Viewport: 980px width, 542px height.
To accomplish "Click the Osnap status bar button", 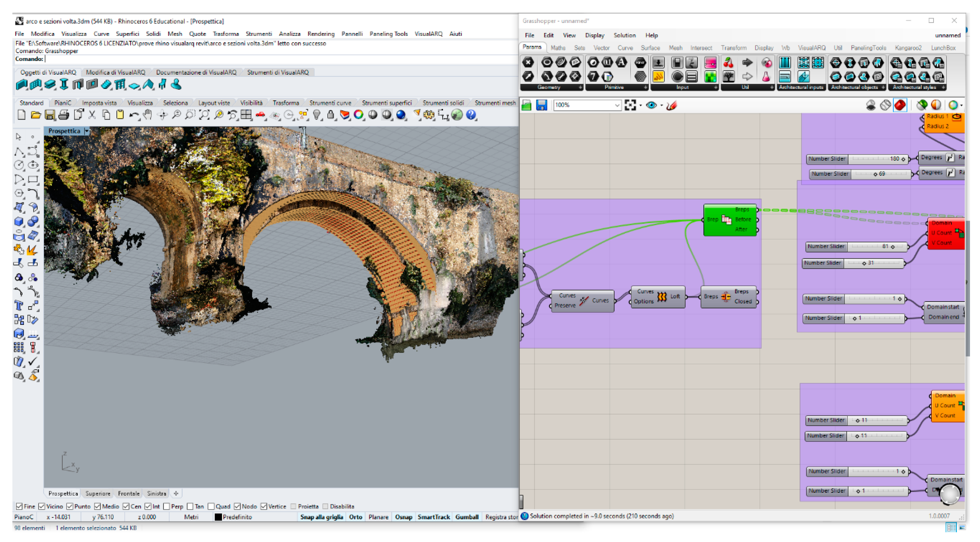I will coord(403,517).
